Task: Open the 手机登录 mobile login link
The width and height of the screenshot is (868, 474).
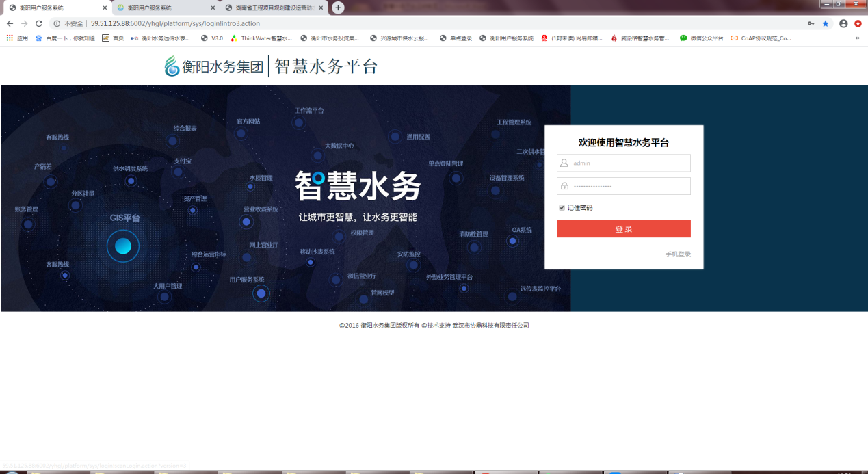Action: pos(678,254)
